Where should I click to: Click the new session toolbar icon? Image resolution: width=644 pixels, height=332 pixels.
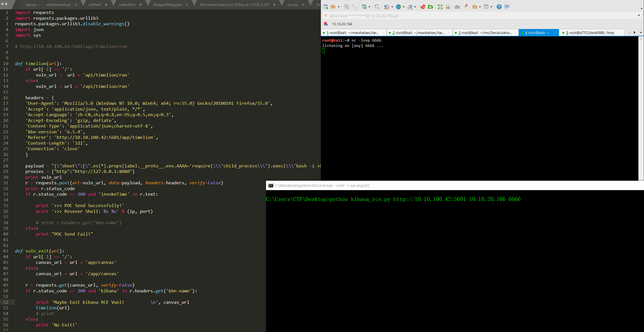coord(326,7)
